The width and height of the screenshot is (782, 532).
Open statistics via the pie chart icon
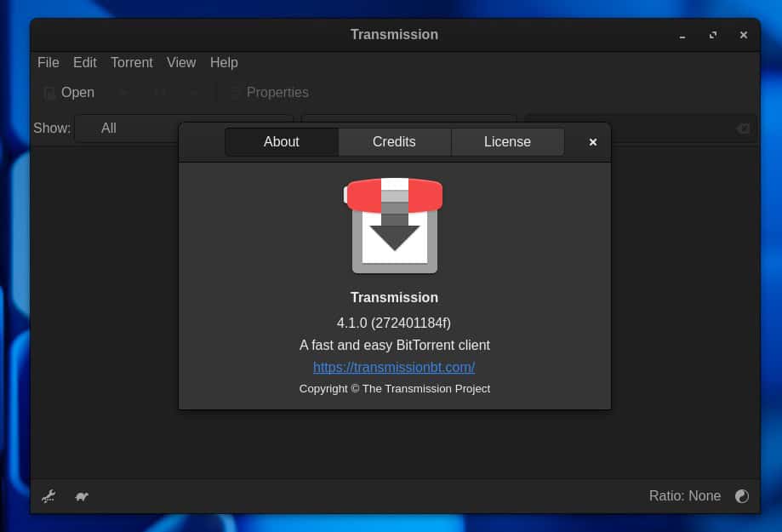coord(741,496)
